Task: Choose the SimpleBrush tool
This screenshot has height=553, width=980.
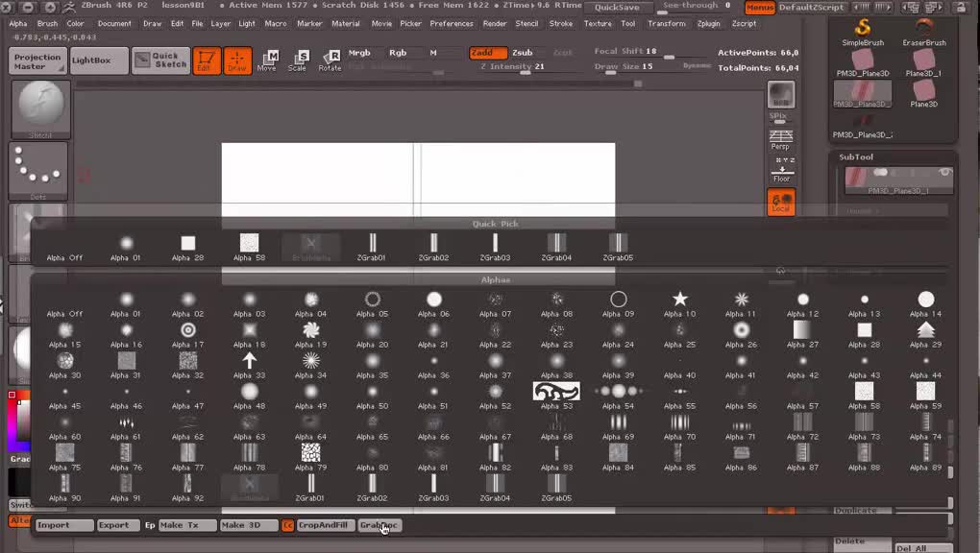Action: pyautogui.click(x=863, y=33)
